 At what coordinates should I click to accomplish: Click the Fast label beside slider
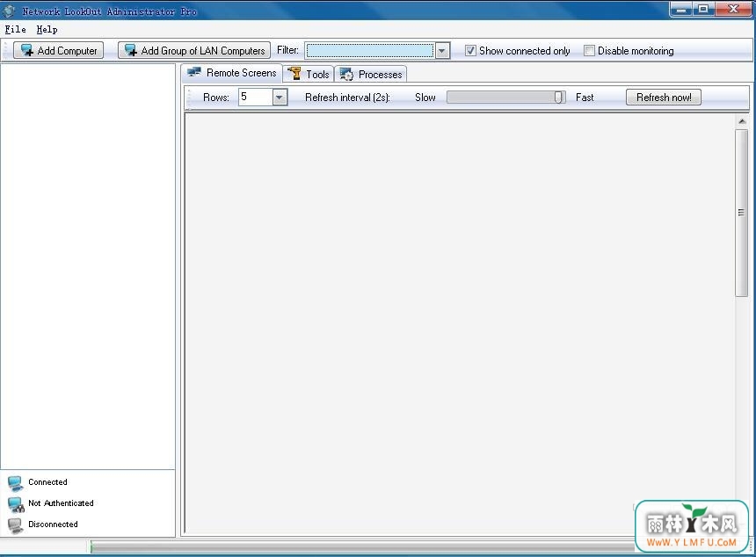pos(585,98)
